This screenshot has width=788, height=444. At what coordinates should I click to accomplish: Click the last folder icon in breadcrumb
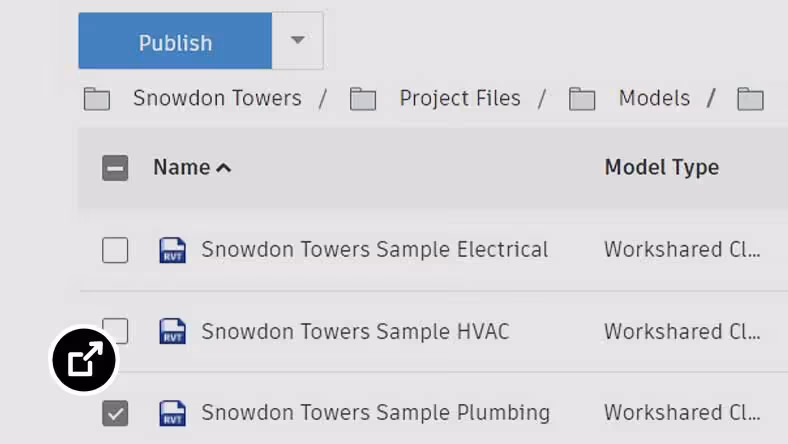[x=750, y=99]
